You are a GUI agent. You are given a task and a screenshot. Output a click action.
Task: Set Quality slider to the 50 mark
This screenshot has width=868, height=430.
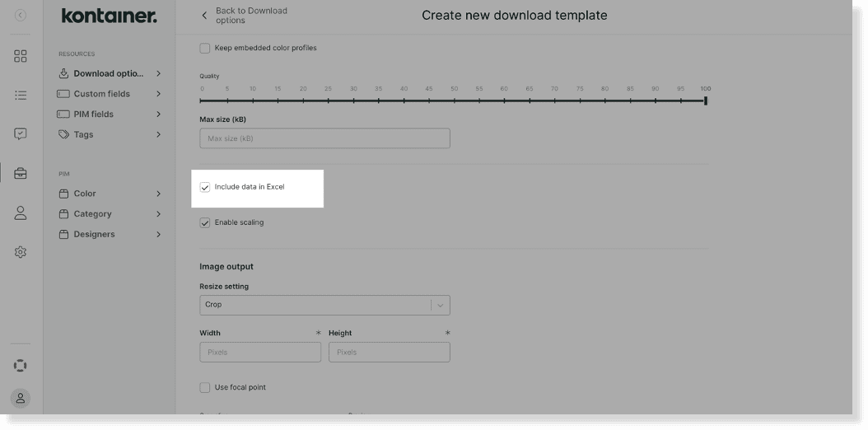(454, 100)
